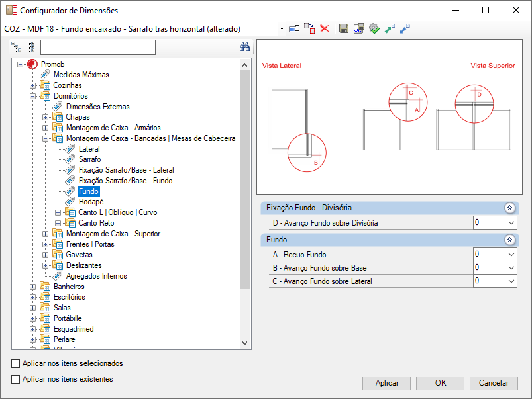Screen dimensions: 532x399
Task: Expand the Canto Reto node
Action: click(58, 223)
